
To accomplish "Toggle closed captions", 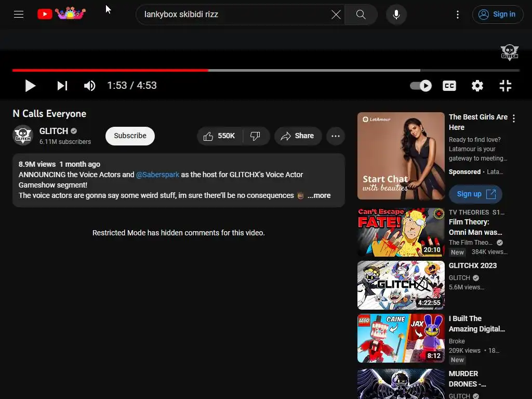I will [449, 86].
